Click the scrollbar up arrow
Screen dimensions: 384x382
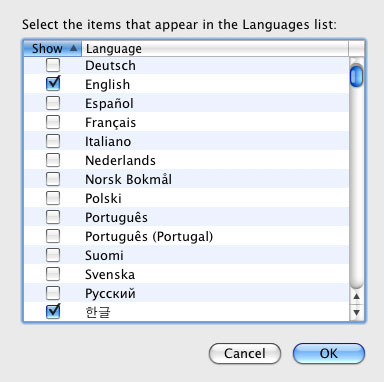[357, 296]
